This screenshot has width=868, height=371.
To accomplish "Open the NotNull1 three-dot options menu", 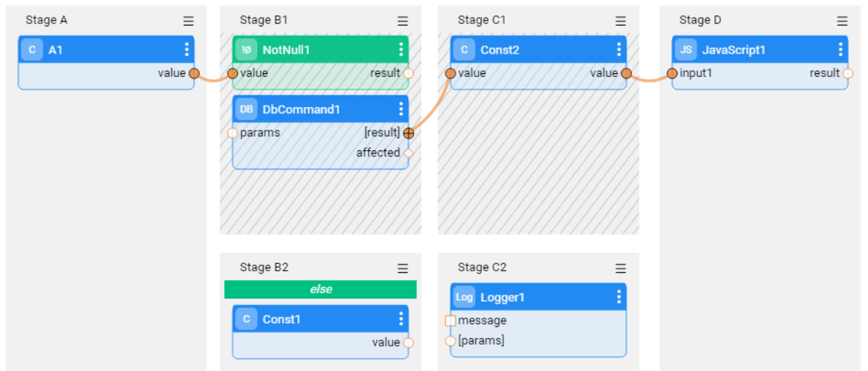I will pyautogui.click(x=401, y=50).
